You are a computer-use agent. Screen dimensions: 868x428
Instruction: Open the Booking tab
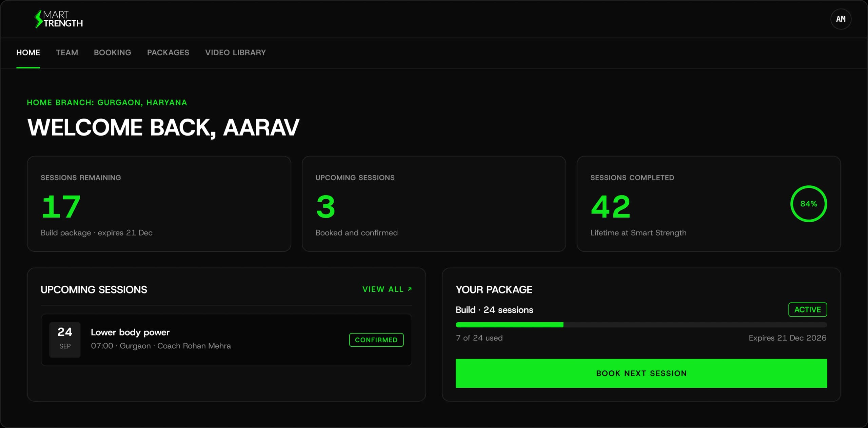[112, 53]
